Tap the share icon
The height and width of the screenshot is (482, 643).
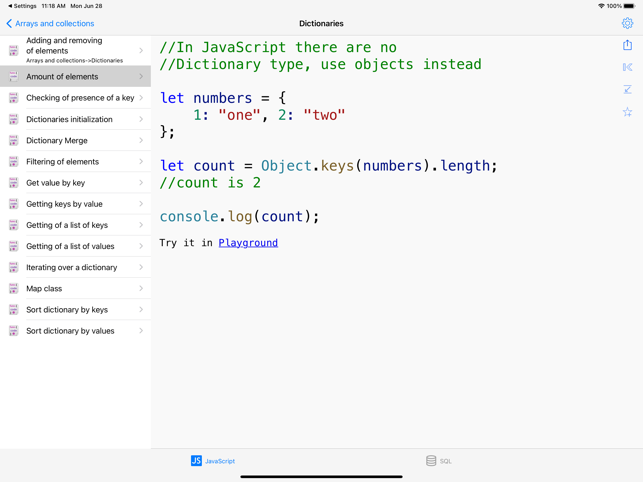click(x=627, y=45)
